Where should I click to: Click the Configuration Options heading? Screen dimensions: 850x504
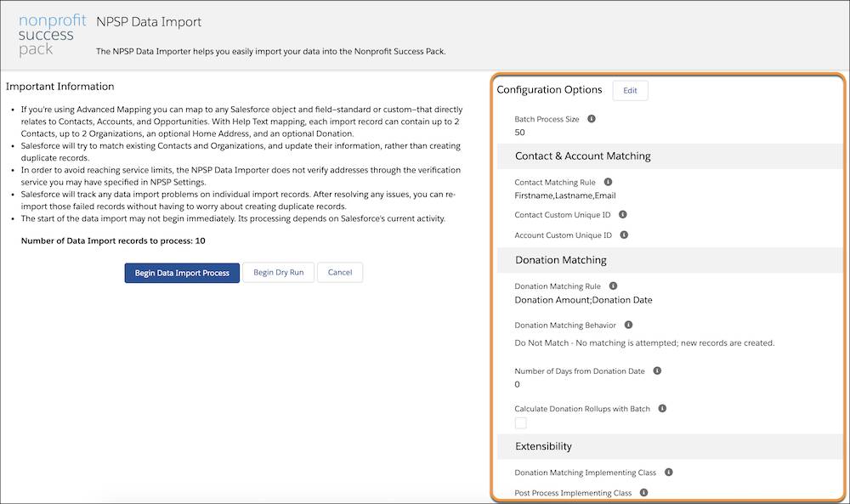[549, 90]
